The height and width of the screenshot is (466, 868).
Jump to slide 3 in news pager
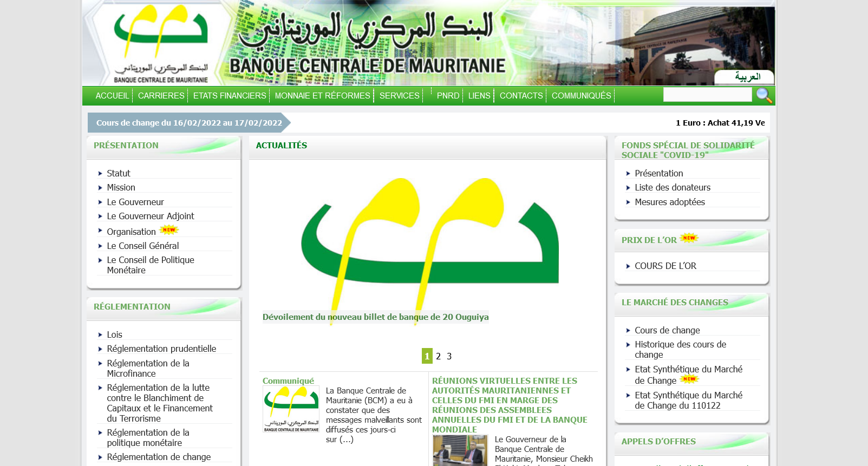[449, 356]
